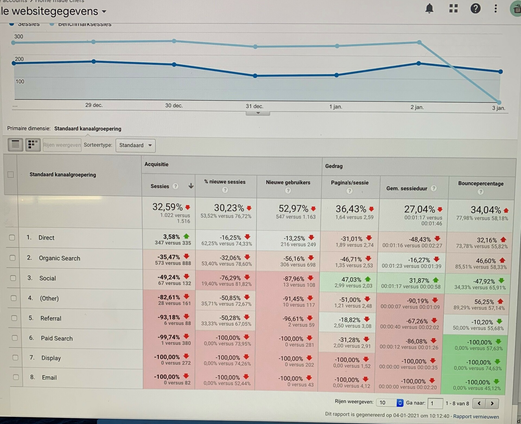This screenshot has height=424, width=521.
Task: Open the Display channel link
Action: (x=51, y=358)
